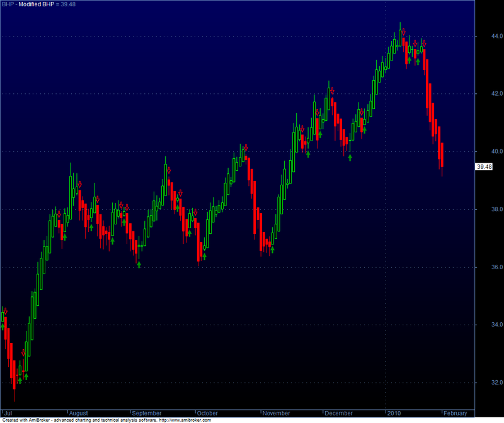This screenshot has width=504, height=423.
Task: Click the 44.0 price axis label
Action: pos(497,36)
